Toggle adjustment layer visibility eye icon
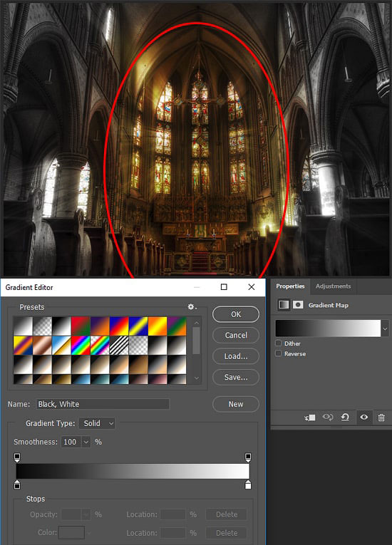The height and width of the screenshot is (545, 392). (x=363, y=417)
